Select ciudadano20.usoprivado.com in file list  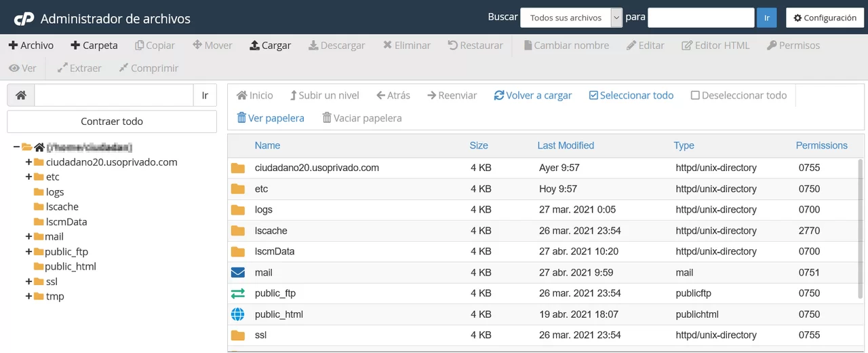(317, 168)
